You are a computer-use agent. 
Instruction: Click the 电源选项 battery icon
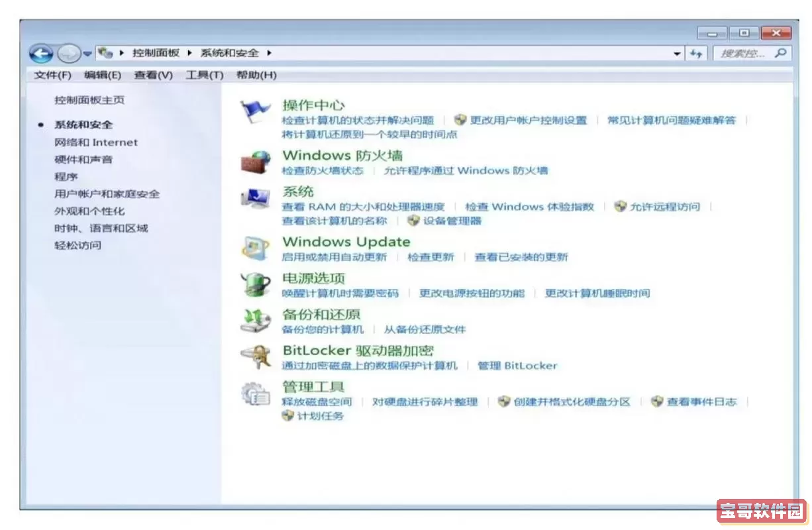click(255, 284)
